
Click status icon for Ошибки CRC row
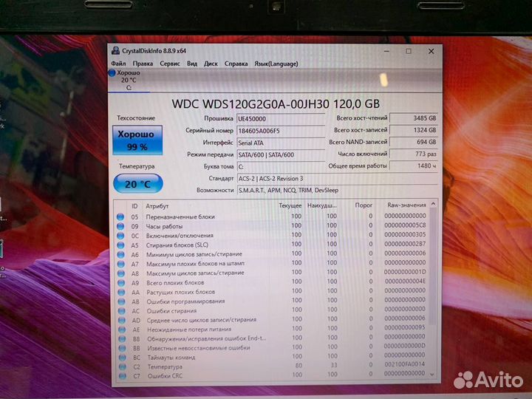coord(123,376)
